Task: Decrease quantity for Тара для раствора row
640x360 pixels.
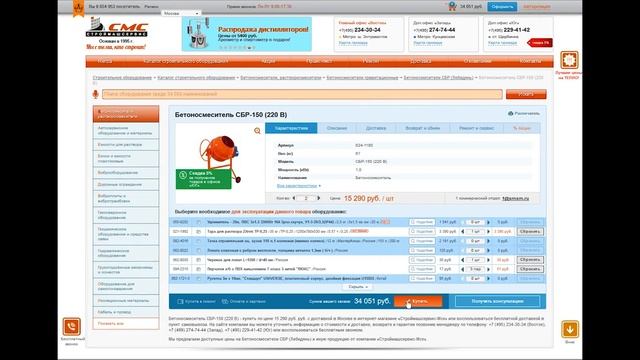Action: pyautogui.click(x=462, y=232)
